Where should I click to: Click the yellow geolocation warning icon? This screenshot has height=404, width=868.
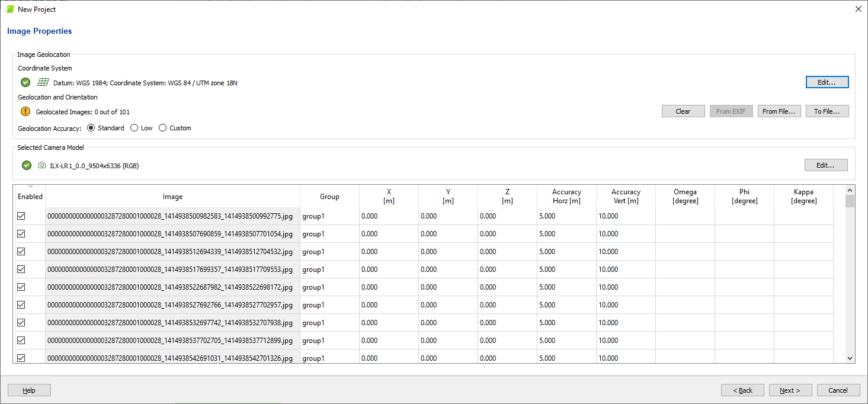point(25,111)
